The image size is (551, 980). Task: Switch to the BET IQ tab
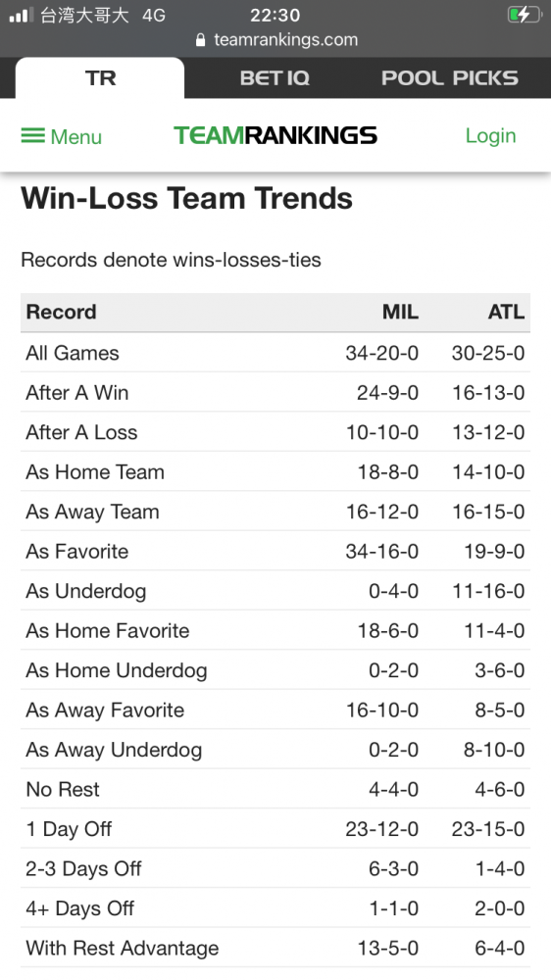coord(275,78)
